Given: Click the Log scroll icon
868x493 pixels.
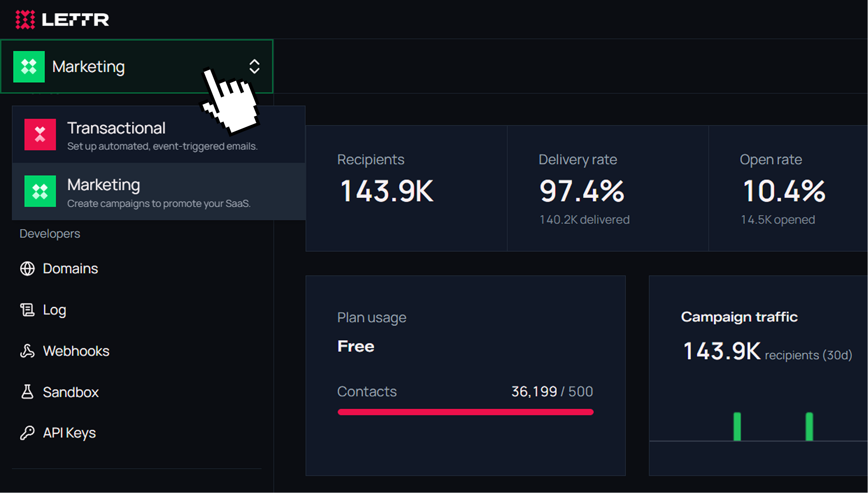Looking at the screenshot, I should [x=28, y=310].
